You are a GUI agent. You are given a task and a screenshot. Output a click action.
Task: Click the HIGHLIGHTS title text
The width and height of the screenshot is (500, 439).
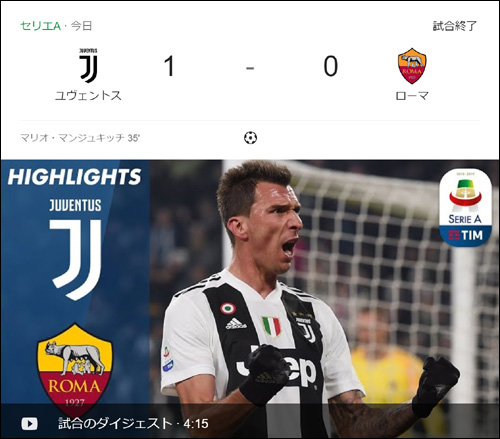[75, 177]
